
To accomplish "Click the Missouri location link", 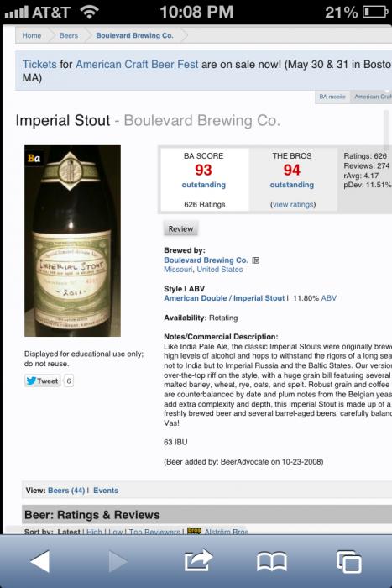I will point(178,270).
